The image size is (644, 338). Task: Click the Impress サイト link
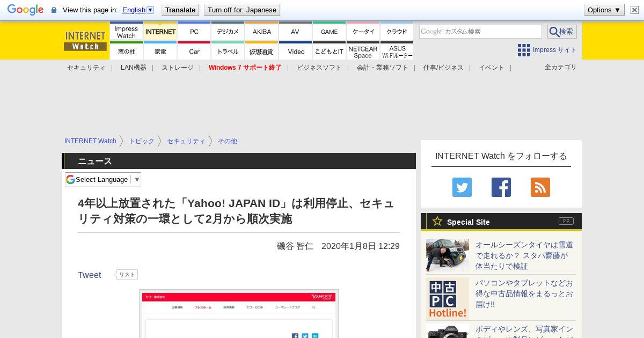pyautogui.click(x=554, y=50)
